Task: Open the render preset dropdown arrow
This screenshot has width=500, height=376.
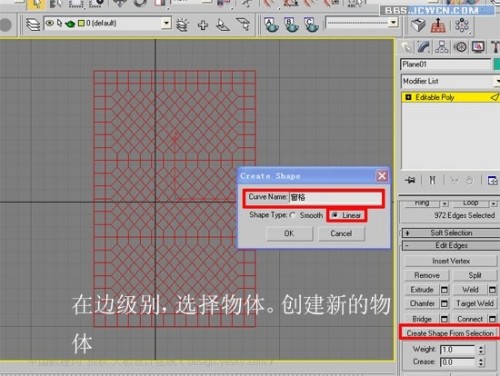Action: 393,23
